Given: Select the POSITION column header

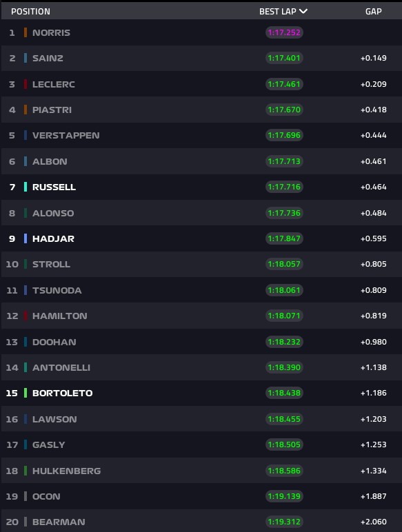Looking at the screenshot, I should (x=30, y=12).
